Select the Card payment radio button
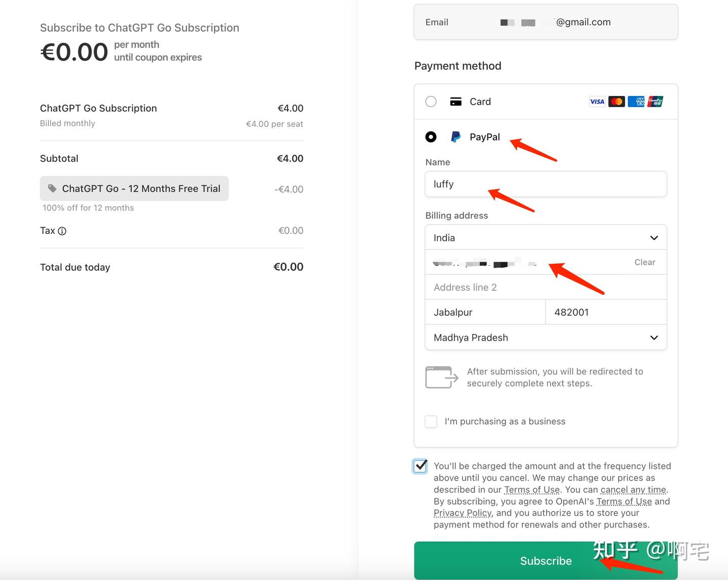Viewport: 728px width, 580px height. click(x=431, y=102)
